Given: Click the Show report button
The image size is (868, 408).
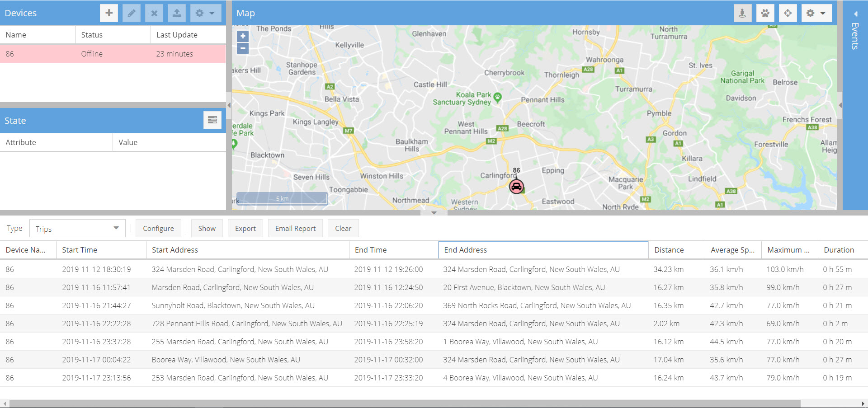Looking at the screenshot, I should click(207, 228).
